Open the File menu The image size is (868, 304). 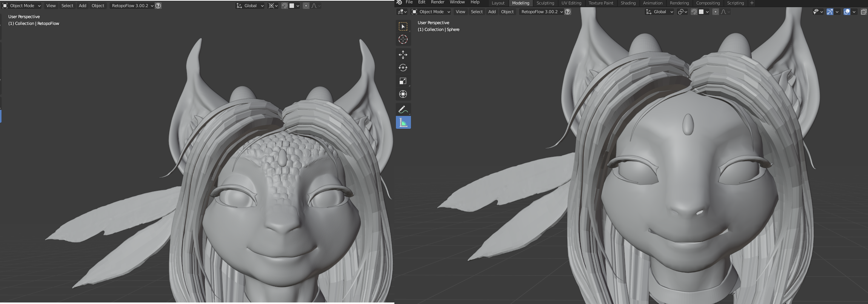point(409,2)
